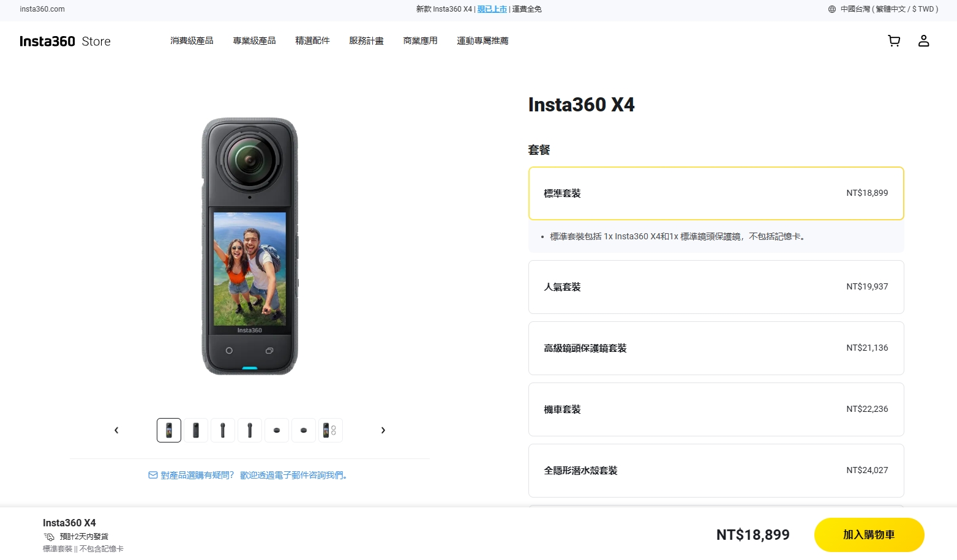Click the main Insta360 X4 product image
Image resolution: width=957 pixels, height=560 pixels.
coord(250,246)
